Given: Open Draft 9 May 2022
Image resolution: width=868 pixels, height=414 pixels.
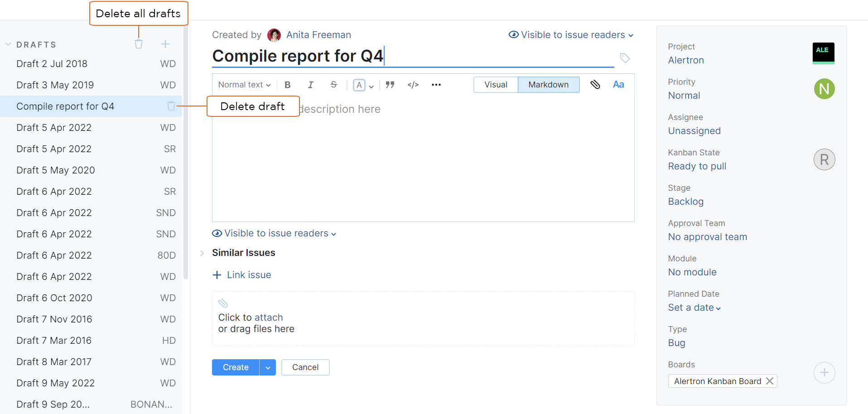Looking at the screenshot, I should (91, 383).
